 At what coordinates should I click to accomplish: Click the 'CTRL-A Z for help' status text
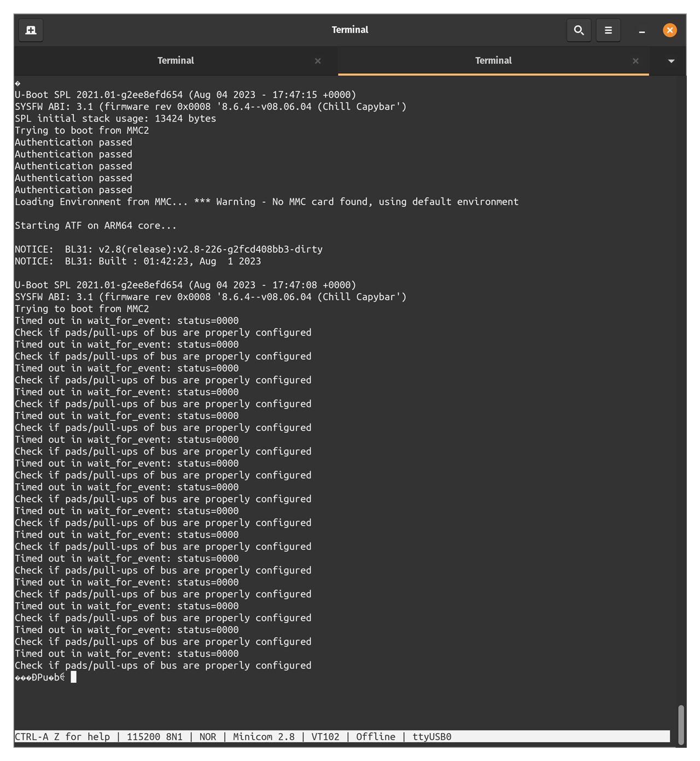click(62, 736)
